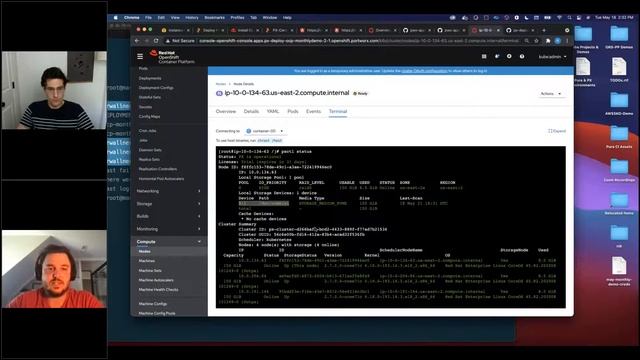Open the OAuth configuration link in banner
The height and width of the screenshot is (360, 640).
424,71
